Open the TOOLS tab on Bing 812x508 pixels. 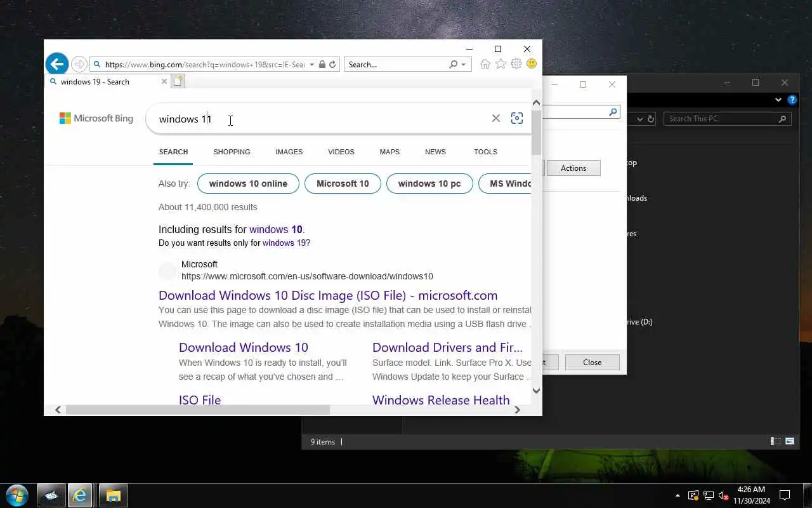tap(485, 152)
